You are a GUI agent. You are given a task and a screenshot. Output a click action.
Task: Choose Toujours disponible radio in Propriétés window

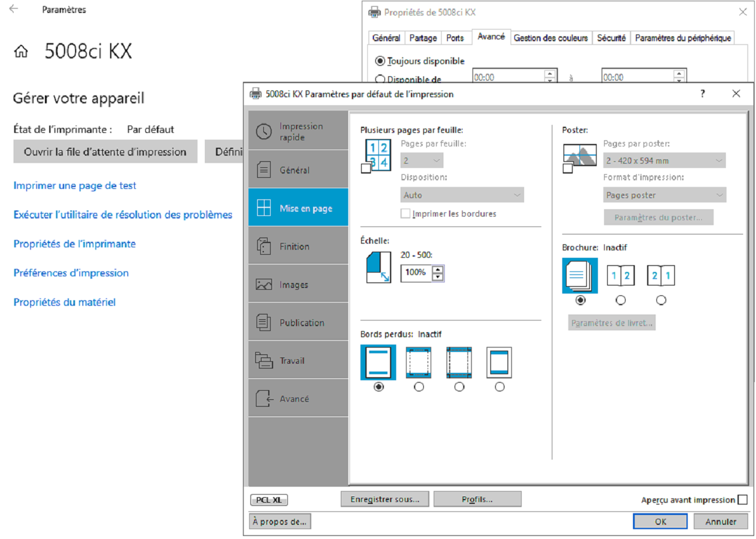pyautogui.click(x=380, y=61)
